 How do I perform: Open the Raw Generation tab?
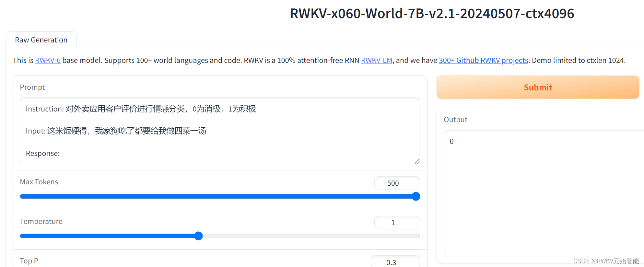pyautogui.click(x=41, y=40)
